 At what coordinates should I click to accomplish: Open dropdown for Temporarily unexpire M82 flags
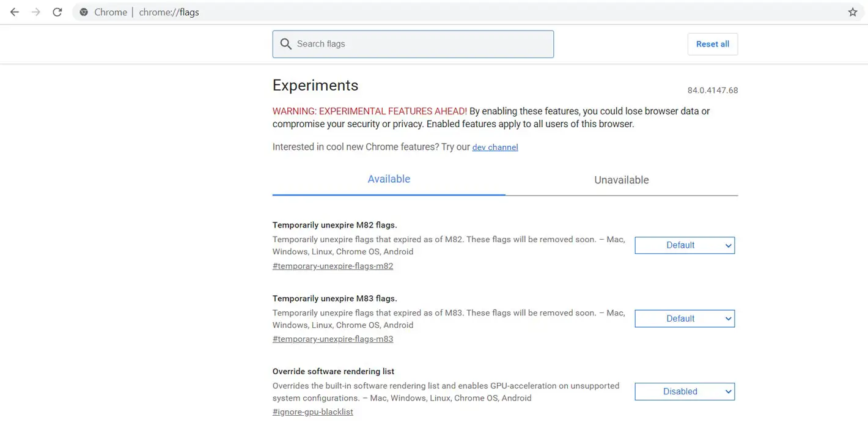(x=685, y=245)
